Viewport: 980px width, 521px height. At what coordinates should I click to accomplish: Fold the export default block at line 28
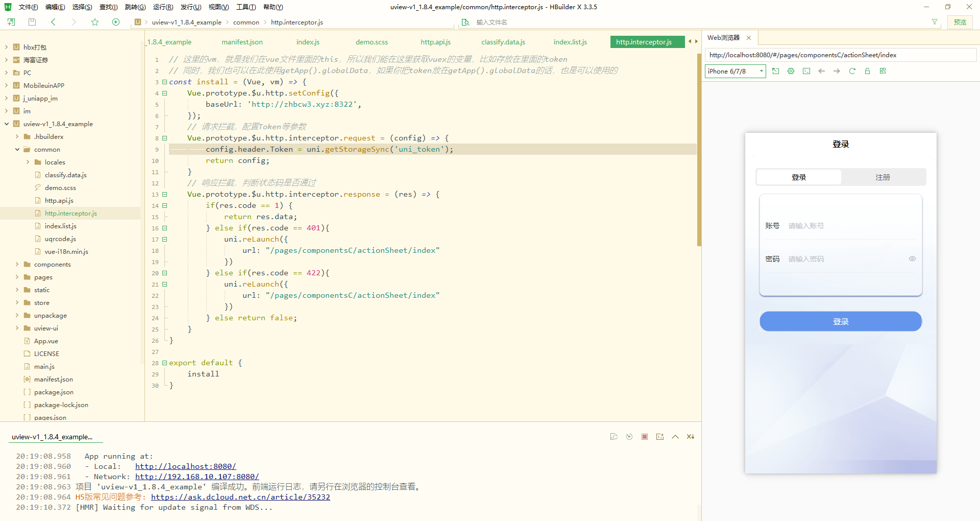[164, 363]
